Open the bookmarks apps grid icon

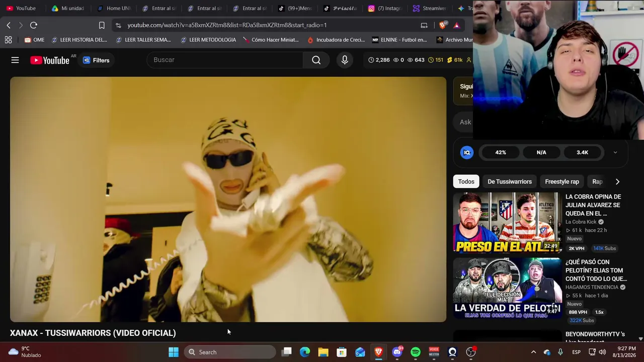(8, 40)
